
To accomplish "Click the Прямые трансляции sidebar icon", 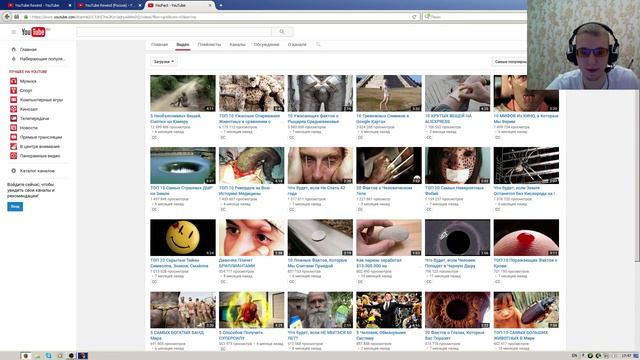I will click(x=13, y=137).
